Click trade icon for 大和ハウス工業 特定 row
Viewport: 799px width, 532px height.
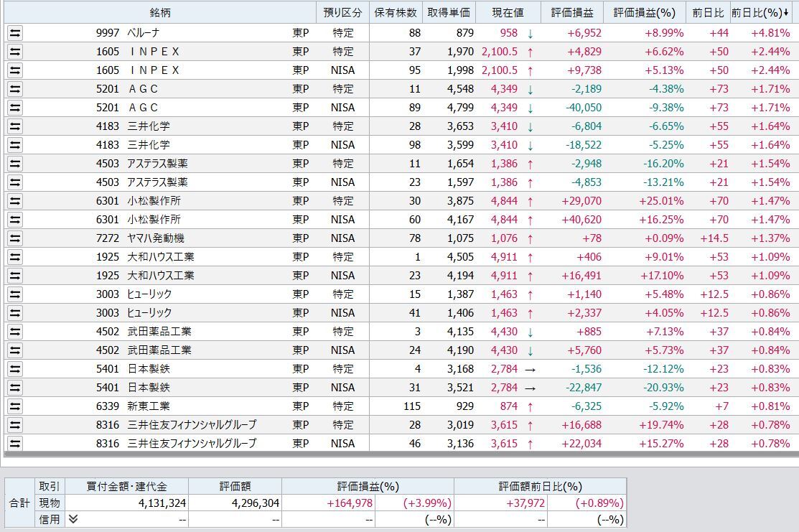tap(15, 257)
